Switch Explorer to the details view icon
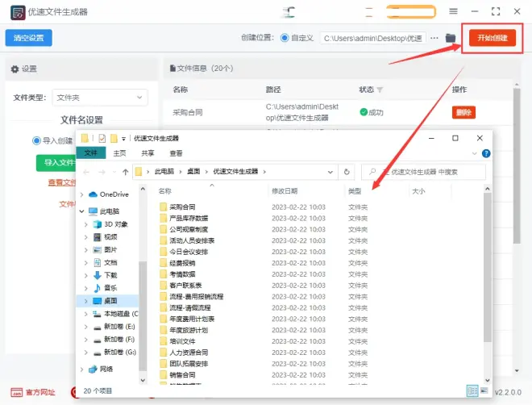Screen dimensions: 532x405 [x=472, y=390]
